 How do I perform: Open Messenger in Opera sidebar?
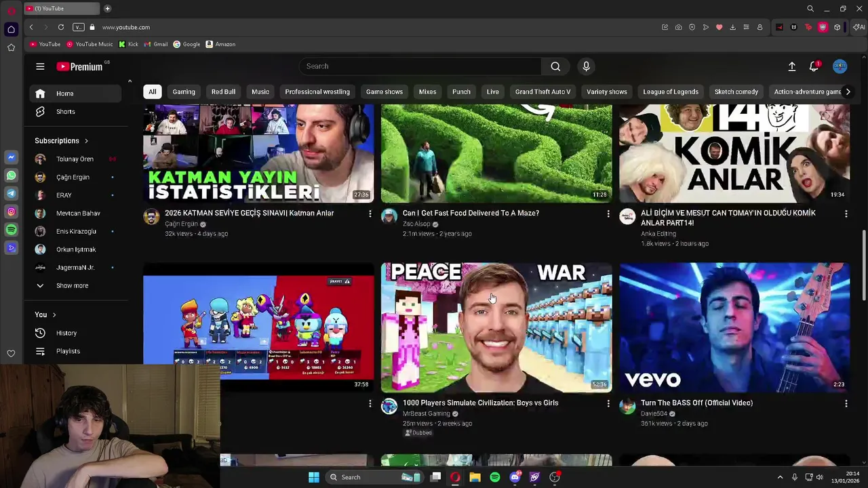11,157
